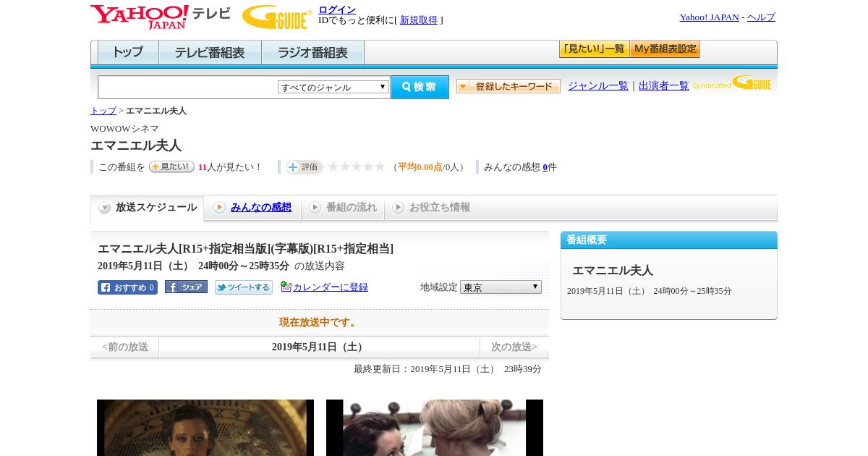Click the G-GUIDE logo in the header
Screen dimensions: 868x456
tap(277, 17)
